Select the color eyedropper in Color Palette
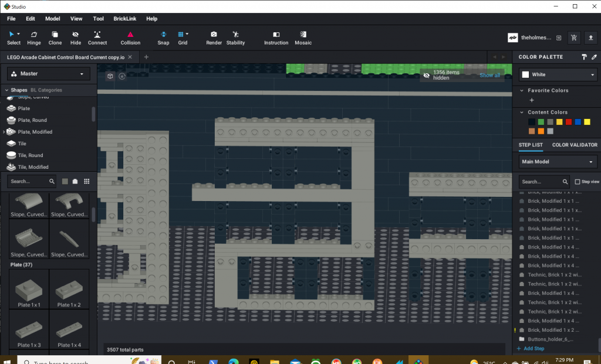Viewport: 601px width, 364px height. (x=593, y=56)
